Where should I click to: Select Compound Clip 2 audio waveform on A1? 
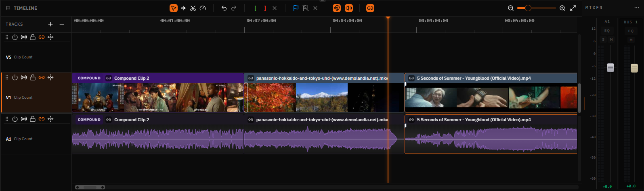tap(158, 134)
